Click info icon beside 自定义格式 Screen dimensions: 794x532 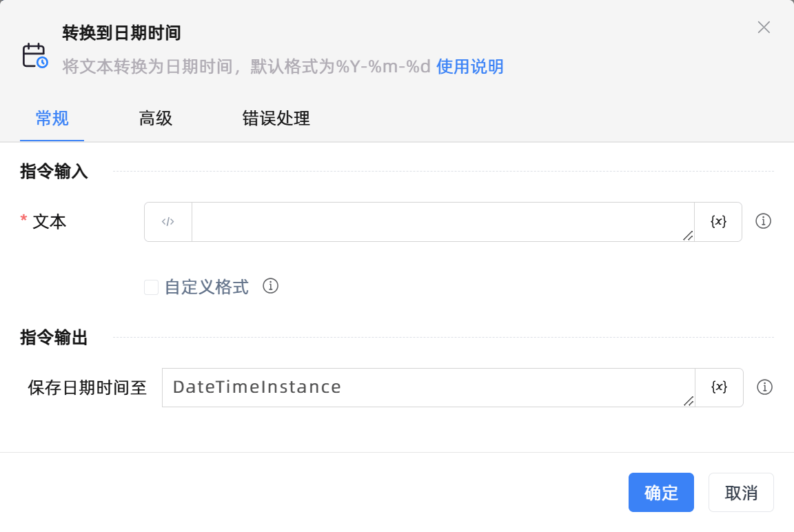coord(271,286)
